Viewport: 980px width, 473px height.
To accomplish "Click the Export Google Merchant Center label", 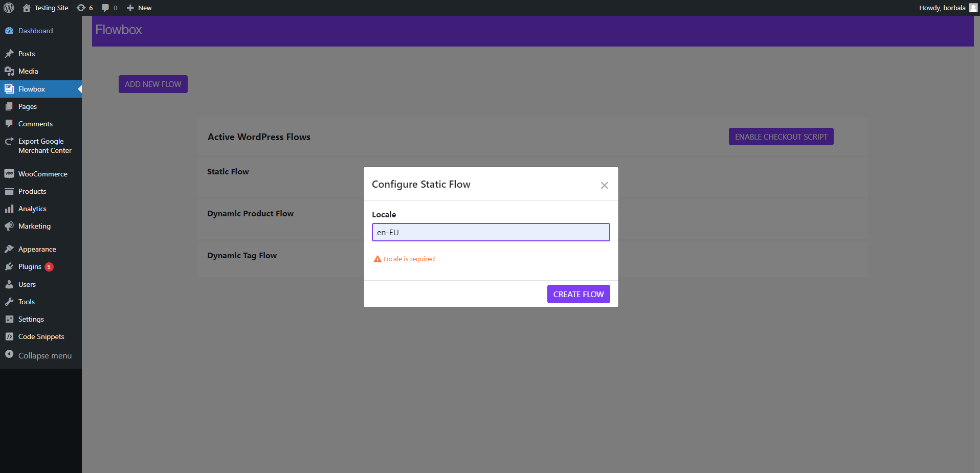I will coord(45,146).
